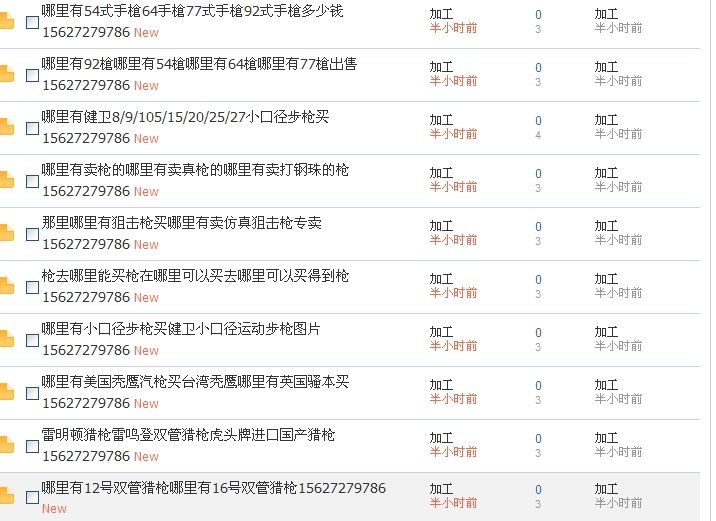
Task: Click last post time '半小时前' of '美国秃鹰' thread
Action: (618, 399)
